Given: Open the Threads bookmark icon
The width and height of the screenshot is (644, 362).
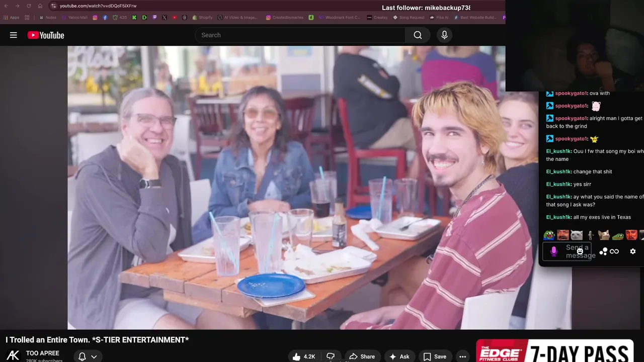Looking at the screenshot, I should click(x=184, y=17).
